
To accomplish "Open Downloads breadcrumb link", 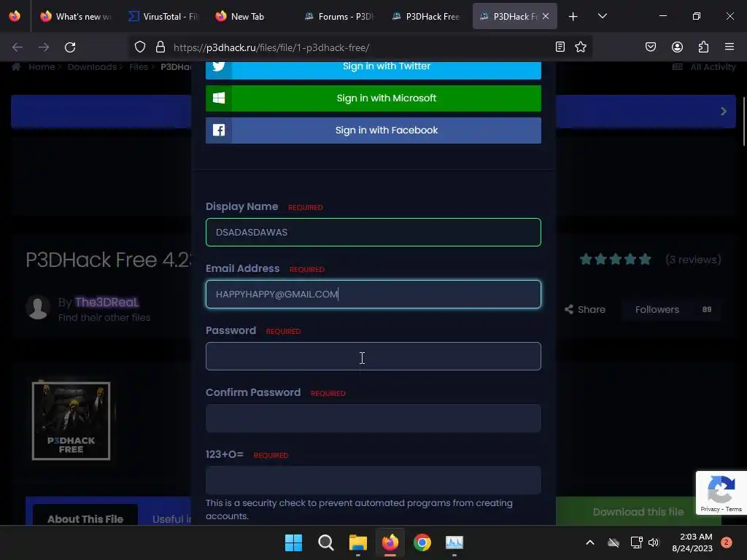I will coord(92,67).
